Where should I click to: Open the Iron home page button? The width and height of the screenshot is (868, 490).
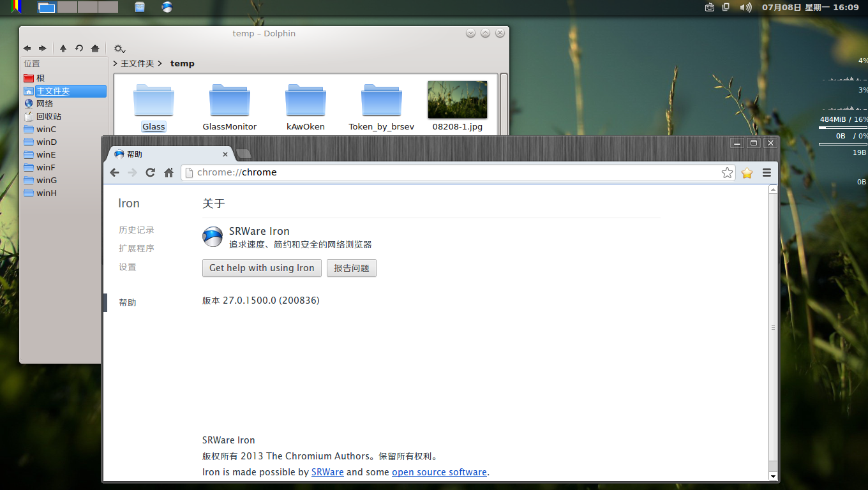click(169, 172)
